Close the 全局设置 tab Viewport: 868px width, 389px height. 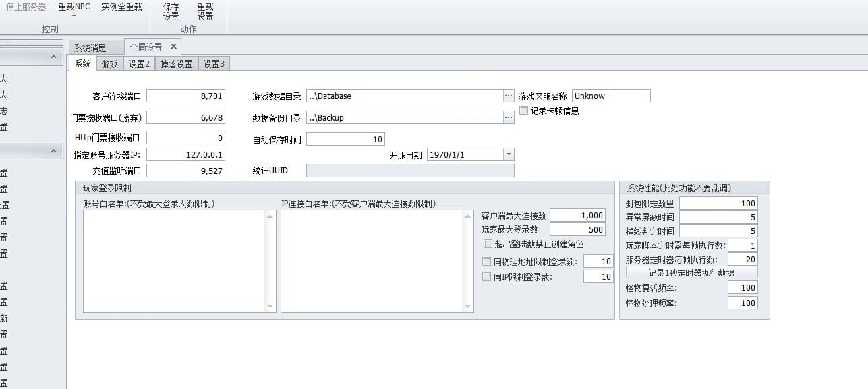point(173,47)
